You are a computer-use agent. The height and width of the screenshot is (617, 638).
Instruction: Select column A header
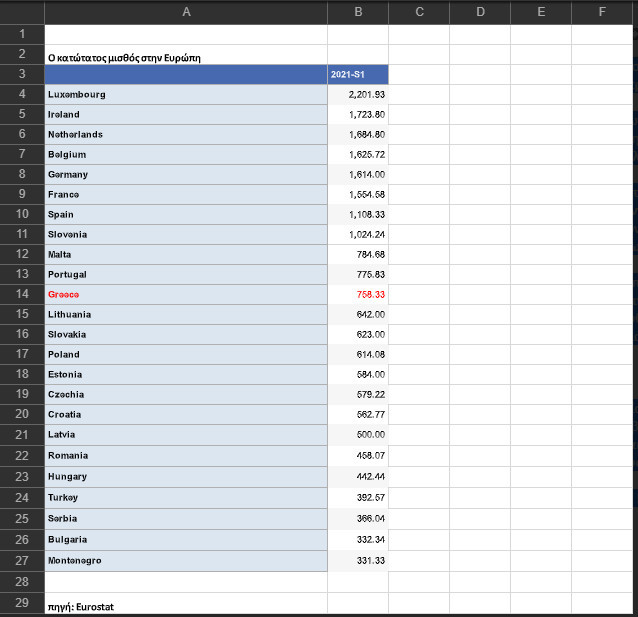pyautogui.click(x=186, y=12)
